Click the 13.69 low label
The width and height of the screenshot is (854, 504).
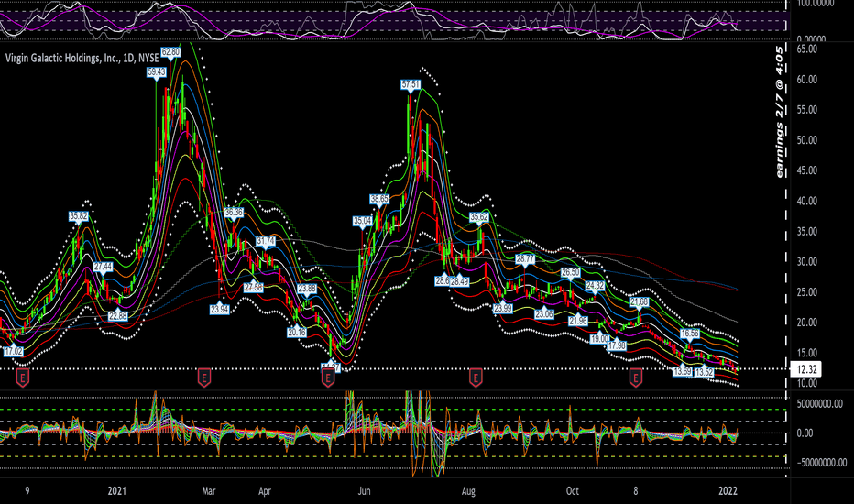[x=683, y=372]
